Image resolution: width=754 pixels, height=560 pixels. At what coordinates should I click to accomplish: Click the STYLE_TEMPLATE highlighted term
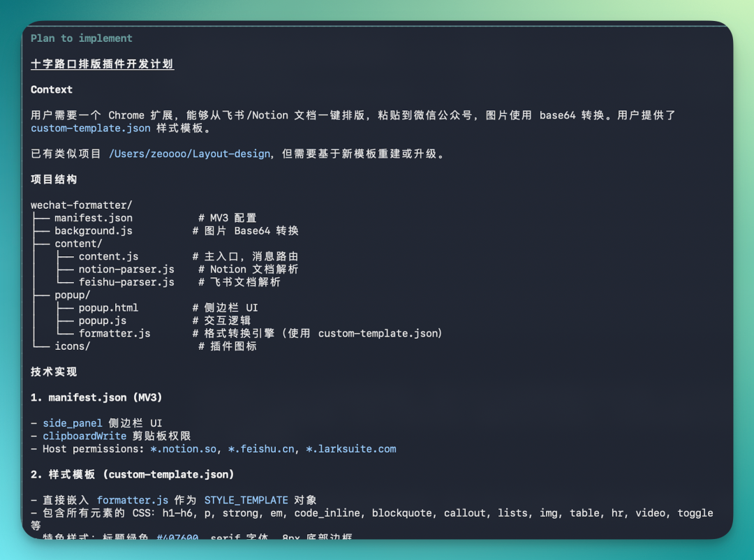(246, 501)
